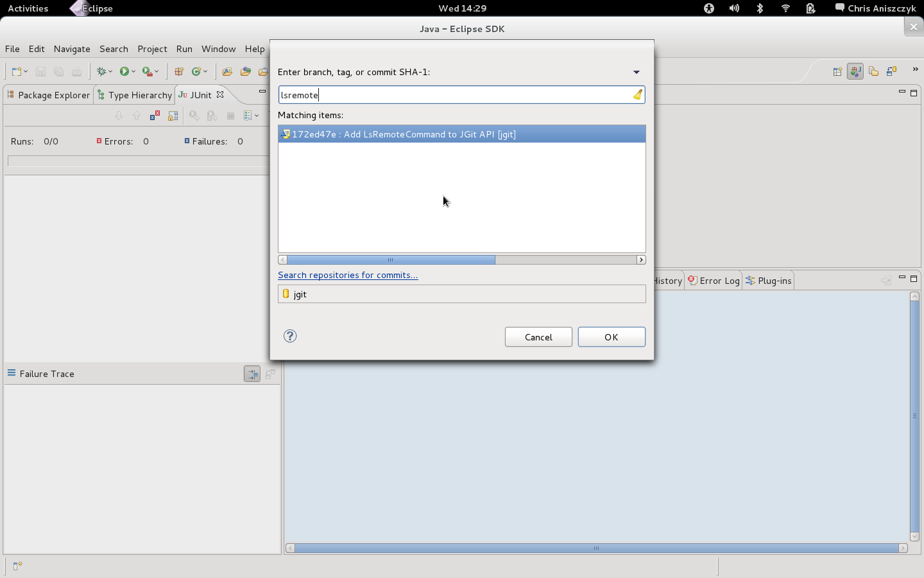Toggle the JUnit Scroll Lock icon
Image resolution: width=924 pixels, height=578 pixels.
point(173,116)
